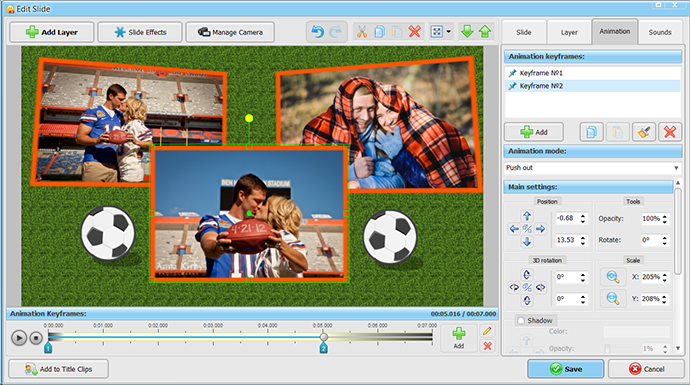Copy the layer from the top toolbar
The width and height of the screenshot is (690, 385).
click(x=379, y=32)
